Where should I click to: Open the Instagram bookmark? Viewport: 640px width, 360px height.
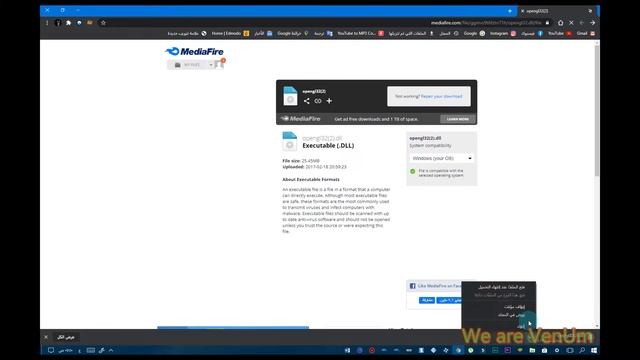(x=502, y=33)
